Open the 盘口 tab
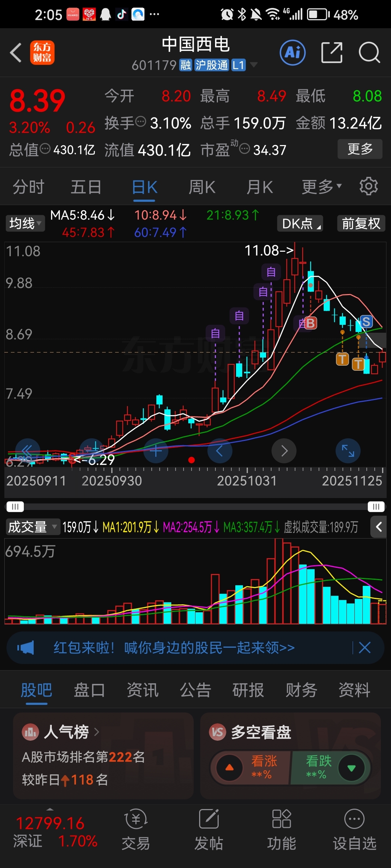391x868 pixels. click(89, 690)
